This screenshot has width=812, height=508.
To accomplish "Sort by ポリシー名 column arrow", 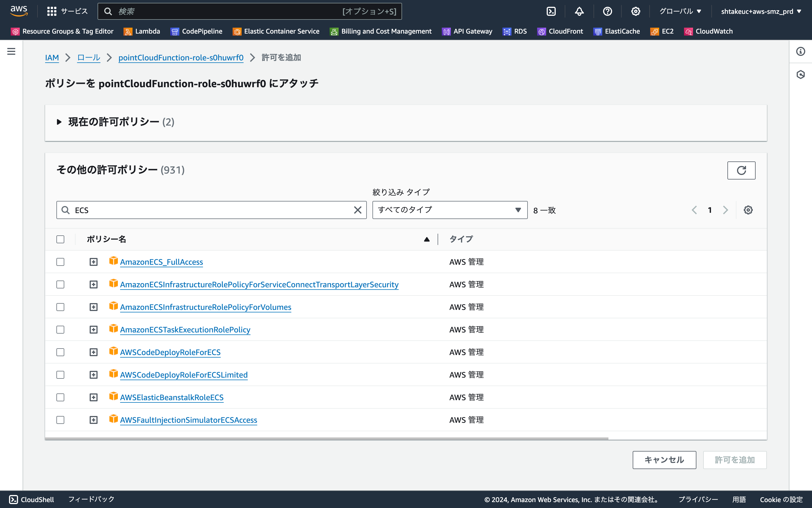I will click(427, 239).
